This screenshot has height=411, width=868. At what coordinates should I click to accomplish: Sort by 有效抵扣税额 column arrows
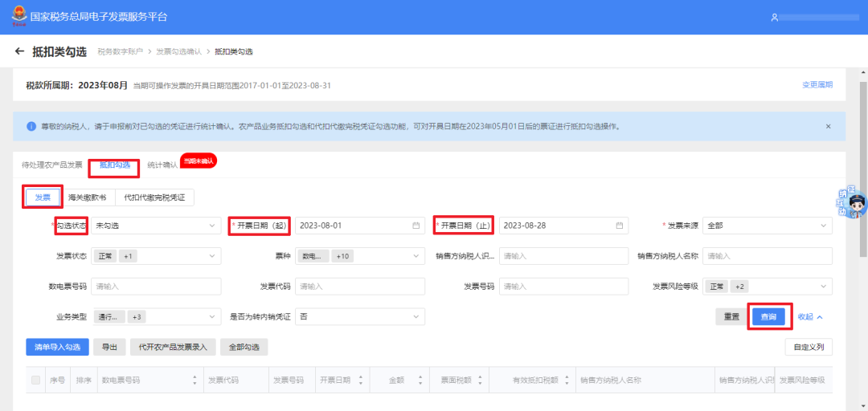(x=567, y=380)
